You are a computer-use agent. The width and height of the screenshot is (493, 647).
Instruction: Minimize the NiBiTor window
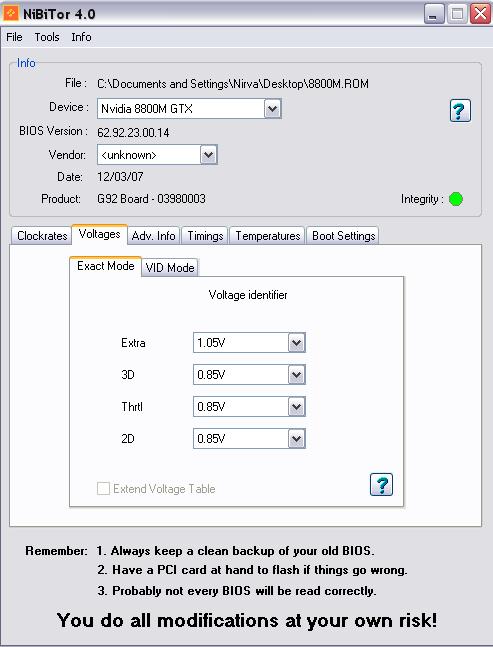434,14
